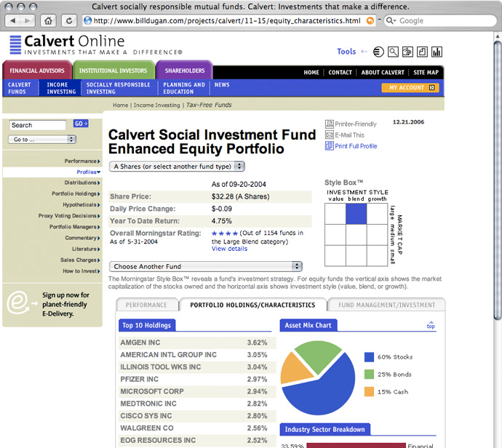This screenshot has width=502, height=448.
Task: Click the Print Full Profile icon
Action: [329, 146]
